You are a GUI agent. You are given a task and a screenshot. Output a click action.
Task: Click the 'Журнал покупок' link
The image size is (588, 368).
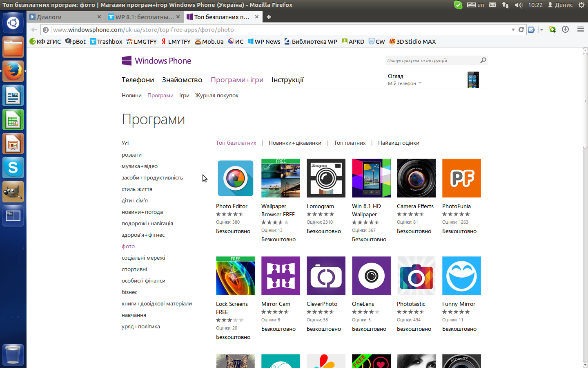click(216, 96)
